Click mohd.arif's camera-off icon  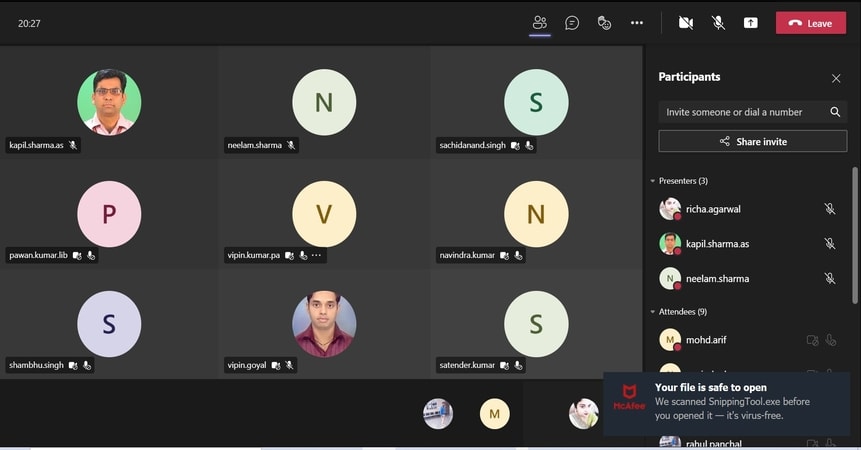coord(812,340)
